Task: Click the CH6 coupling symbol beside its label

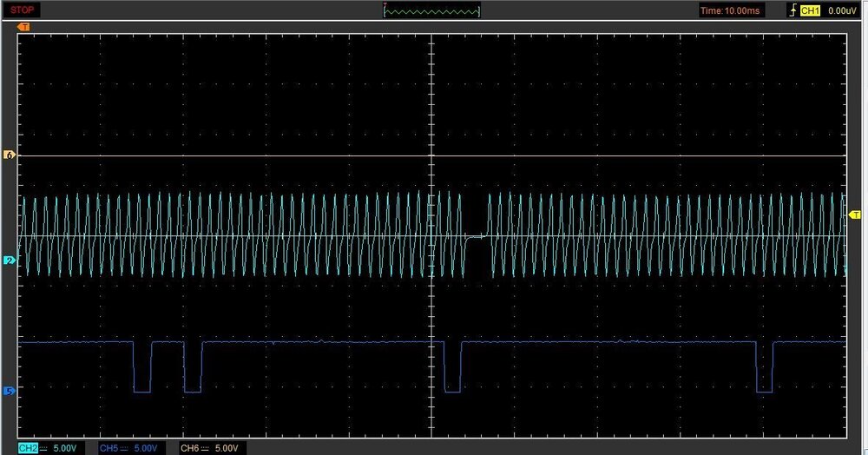Action: coord(206,448)
